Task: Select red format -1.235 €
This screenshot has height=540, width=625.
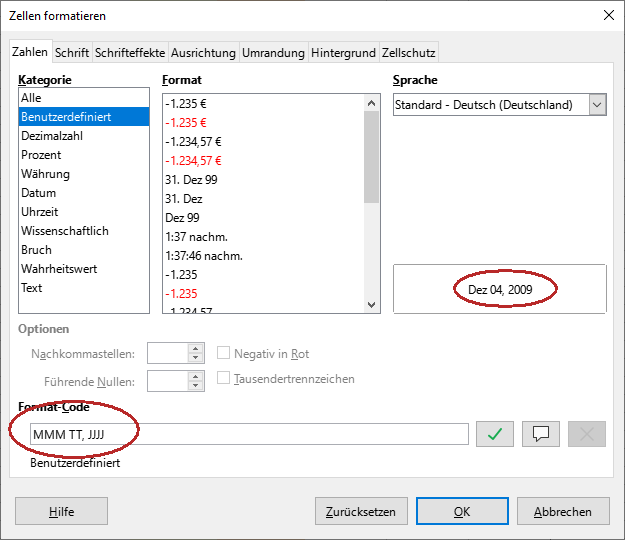Action: 263,123
